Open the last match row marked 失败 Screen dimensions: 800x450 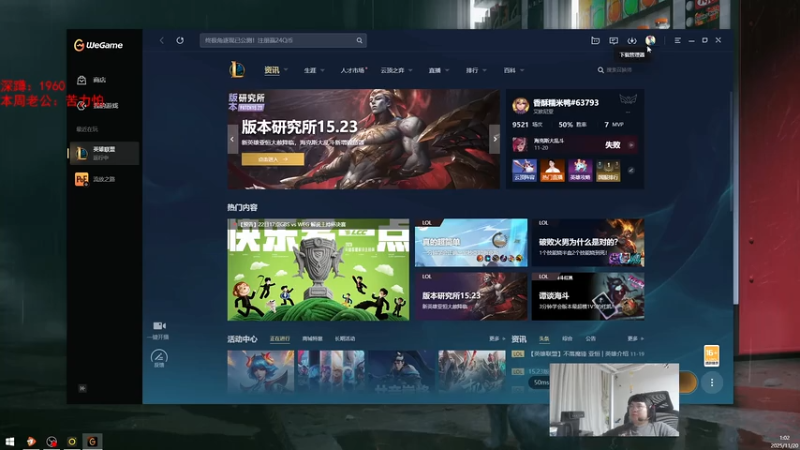574,145
